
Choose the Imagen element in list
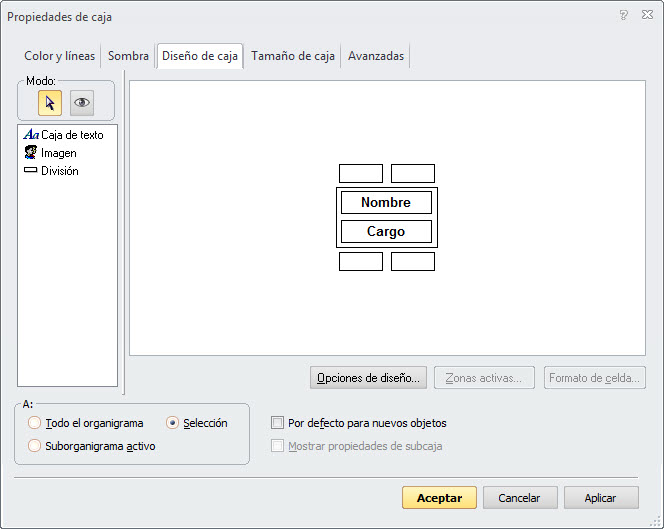coord(58,153)
